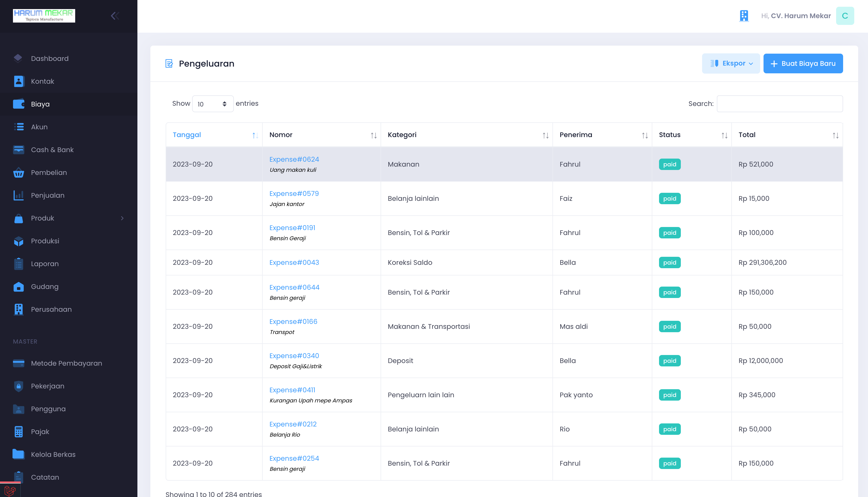Click the Laporan clipboard icon
Image resolution: width=868 pixels, height=497 pixels.
(18, 264)
